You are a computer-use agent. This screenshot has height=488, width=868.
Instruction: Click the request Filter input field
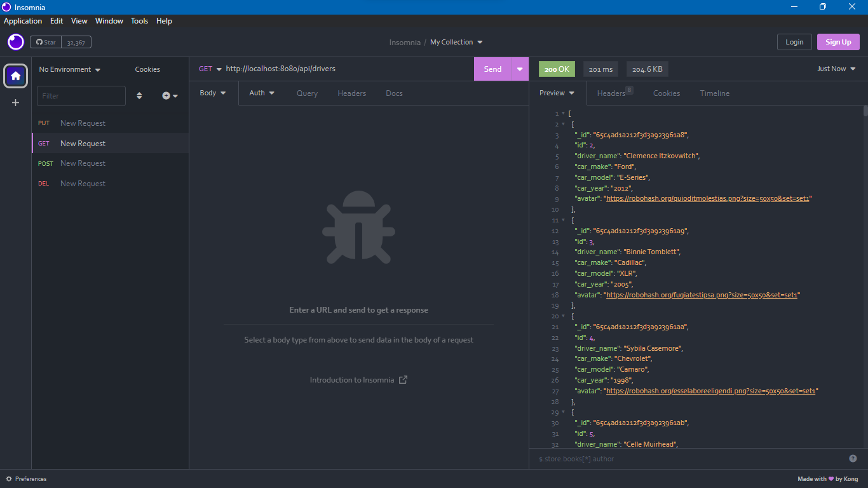pyautogui.click(x=81, y=96)
